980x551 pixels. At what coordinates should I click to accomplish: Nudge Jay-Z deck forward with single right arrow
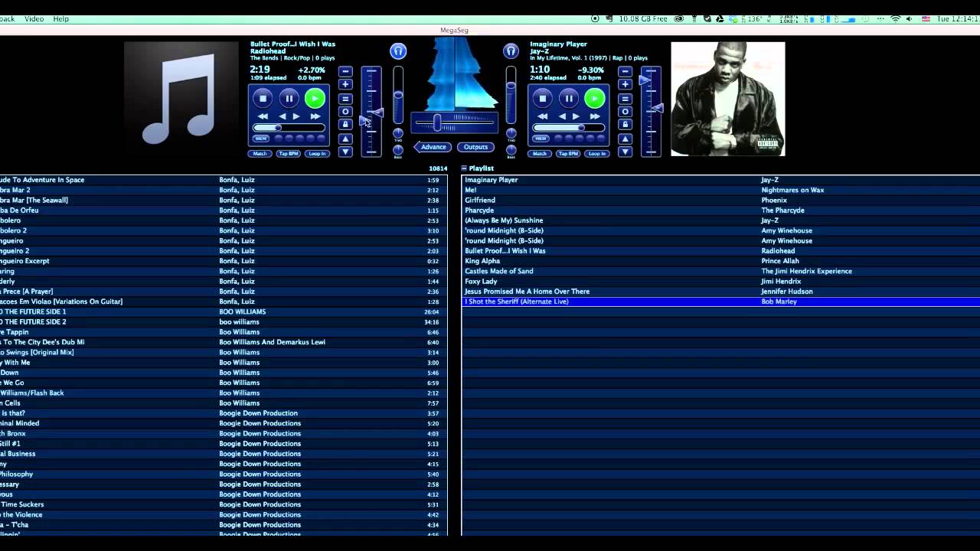[x=577, y=116]
